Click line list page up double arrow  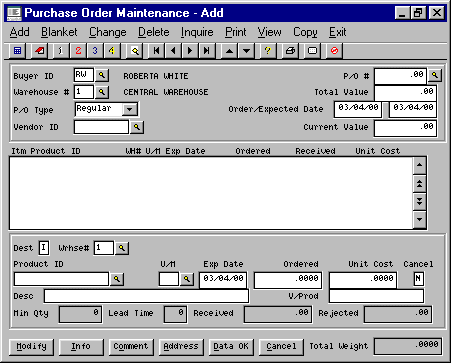coord(419,184)
